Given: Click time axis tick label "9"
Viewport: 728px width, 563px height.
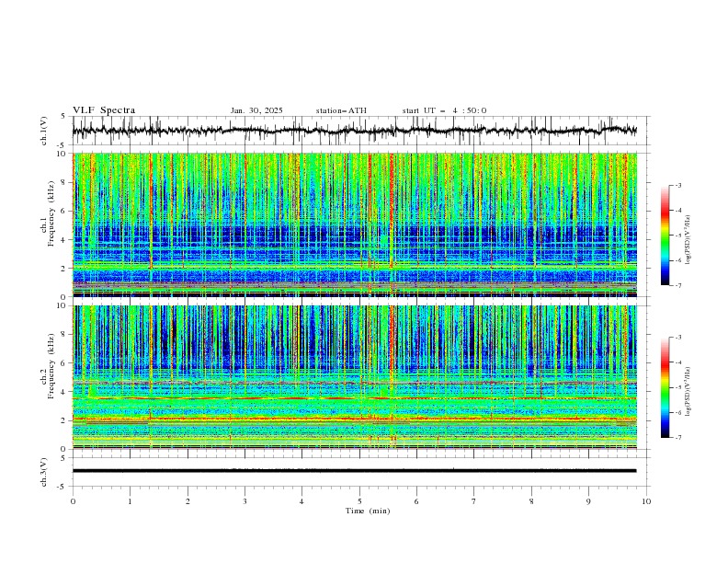Looking at the screenshot, I should tap(588, 501).
